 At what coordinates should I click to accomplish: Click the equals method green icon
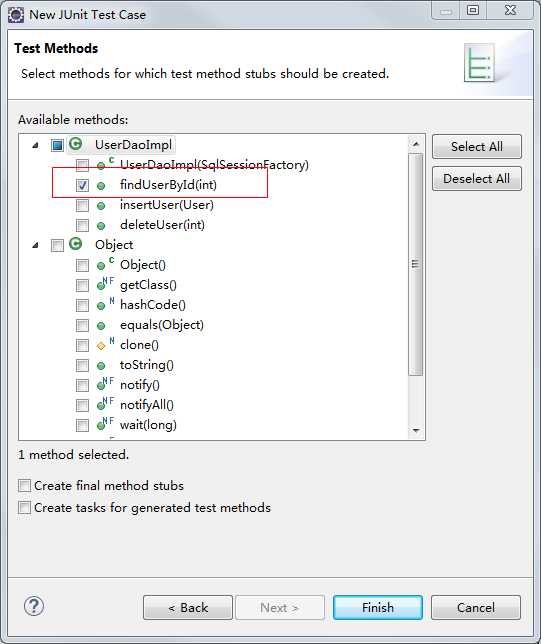click(101, 326)
